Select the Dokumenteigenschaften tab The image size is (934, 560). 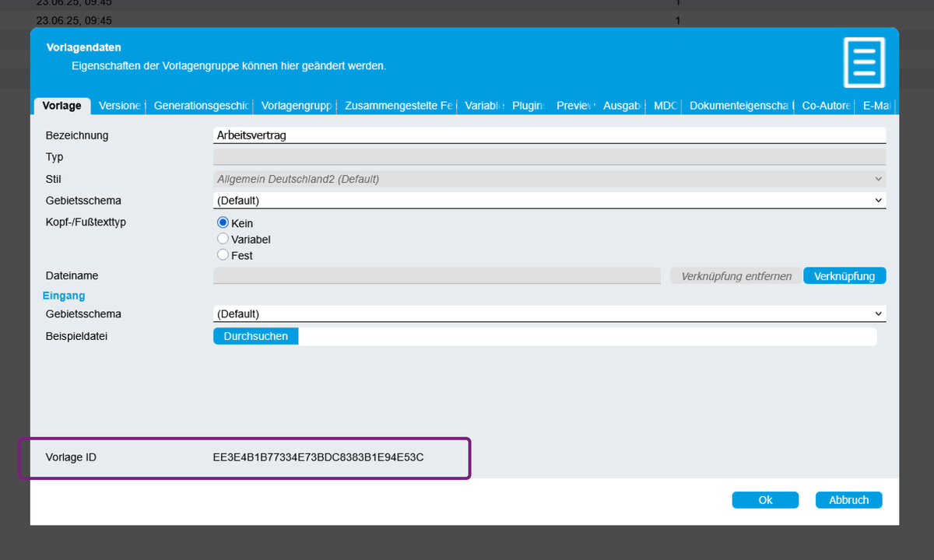point(740,106)
